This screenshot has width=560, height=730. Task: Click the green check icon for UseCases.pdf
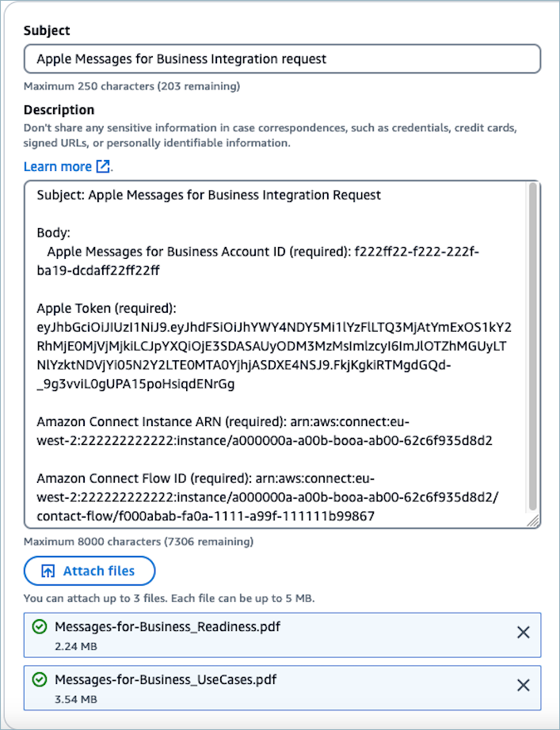click(x=40, y=680)
